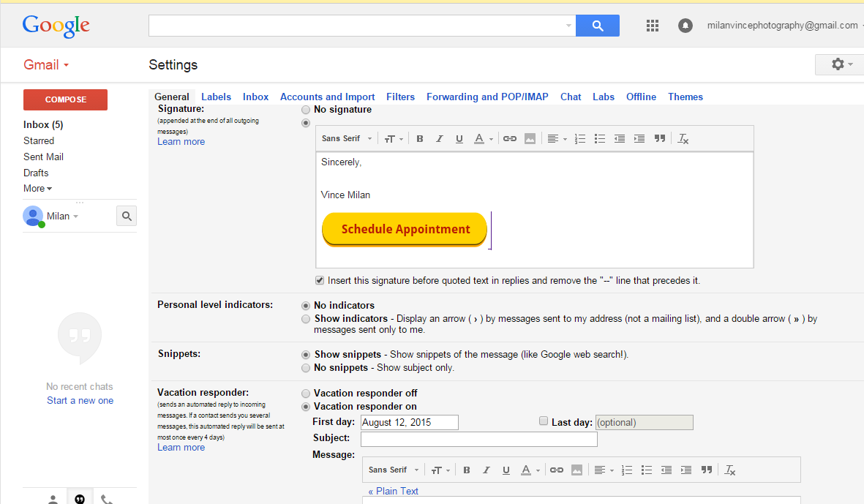
Task: Select Show indicators option
Action: coord(305,319)
